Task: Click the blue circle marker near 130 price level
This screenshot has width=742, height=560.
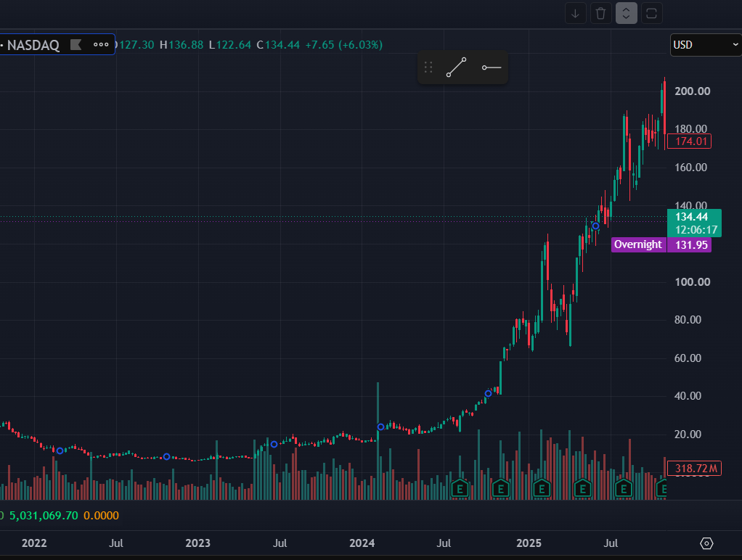Action: [596, 226]
